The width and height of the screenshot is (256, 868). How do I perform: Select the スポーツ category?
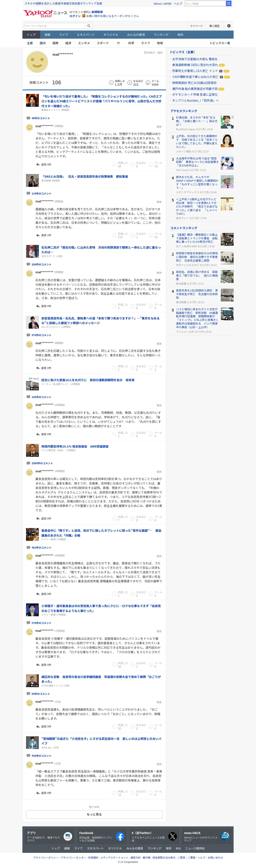pyautogui.click(x=103, y=43)
